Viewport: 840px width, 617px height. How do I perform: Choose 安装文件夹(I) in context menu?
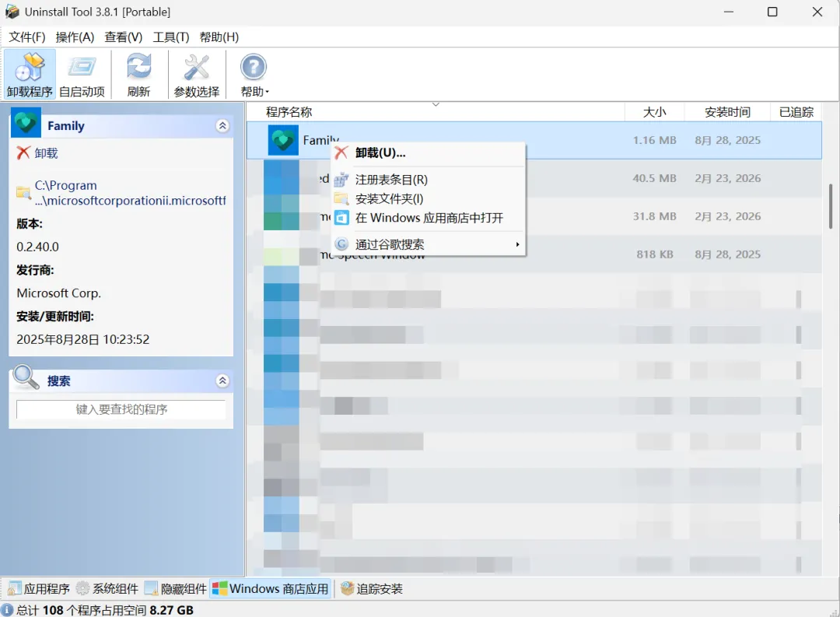click(428, 199)
